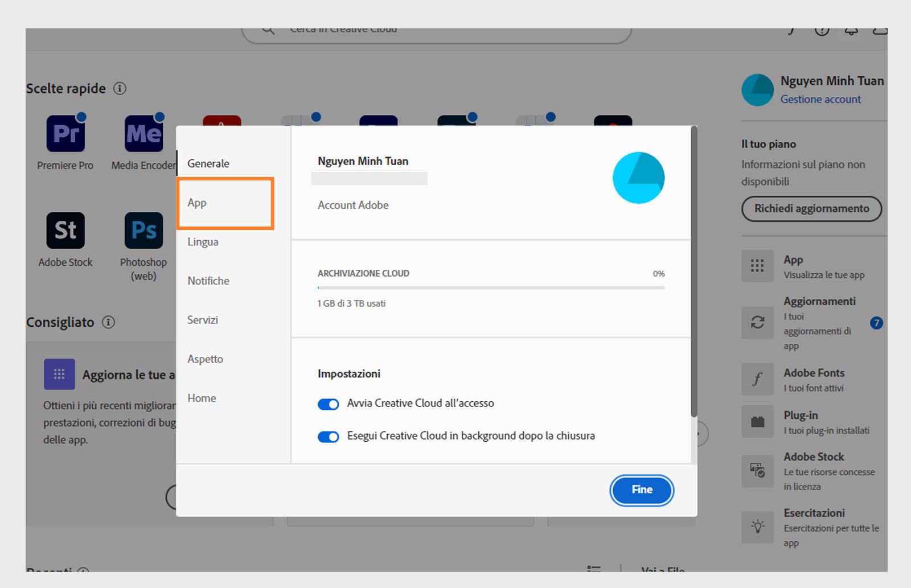Click the Aggiornamenti refresh icon
The image size is (911, 588).
(757, 323)
